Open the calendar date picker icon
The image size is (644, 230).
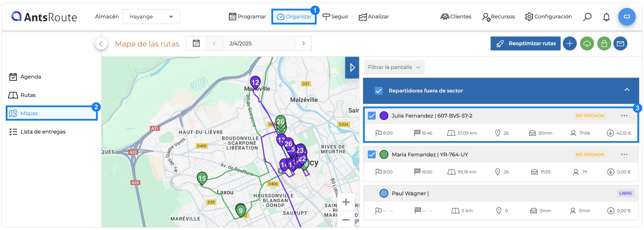click(x=196, y=43)
